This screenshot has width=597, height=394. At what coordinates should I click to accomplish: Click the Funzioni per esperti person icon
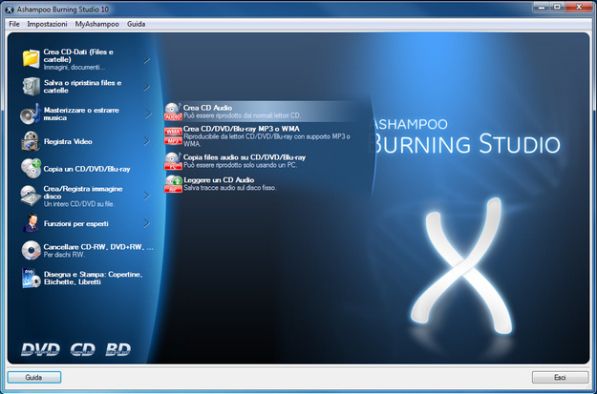tap(31, 223)
